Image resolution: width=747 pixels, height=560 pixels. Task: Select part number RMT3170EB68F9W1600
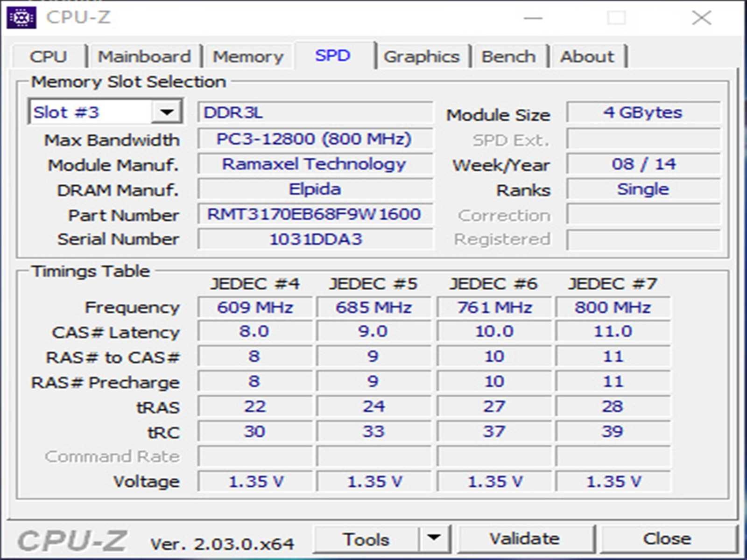(315, 214)
